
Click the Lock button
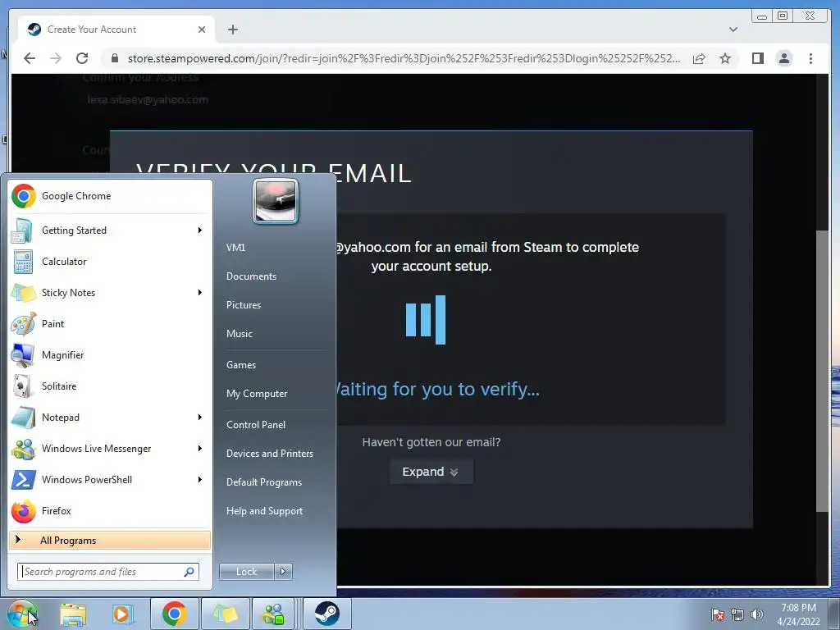pyautogui.click(x=247, y=572)
